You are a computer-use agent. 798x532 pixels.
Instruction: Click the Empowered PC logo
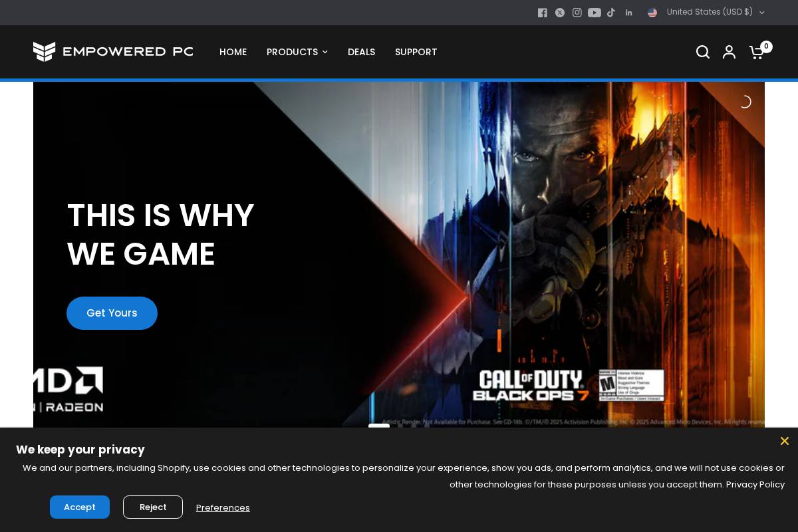113,52
